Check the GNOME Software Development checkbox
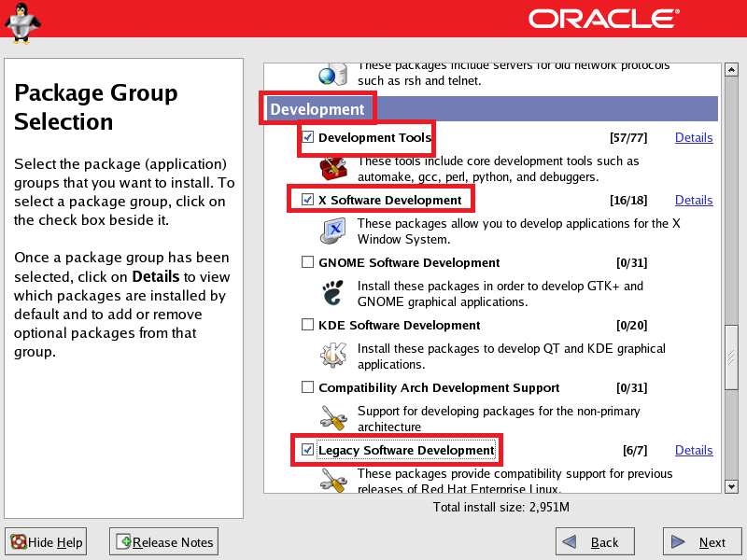 (308, 262)
